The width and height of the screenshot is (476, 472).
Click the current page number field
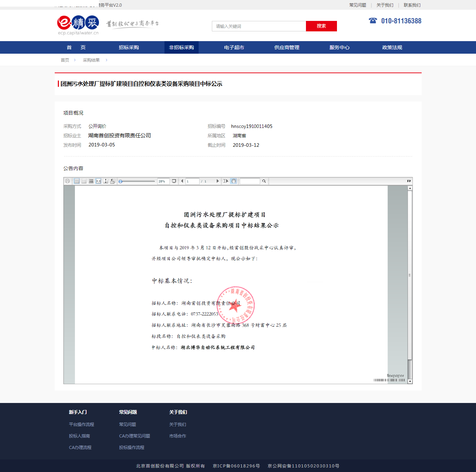(192, 181)
